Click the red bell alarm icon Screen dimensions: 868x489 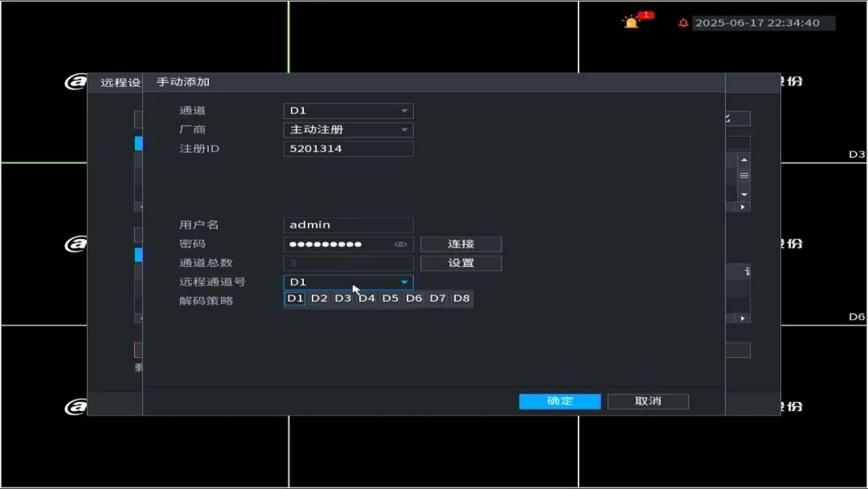(682, 22)
